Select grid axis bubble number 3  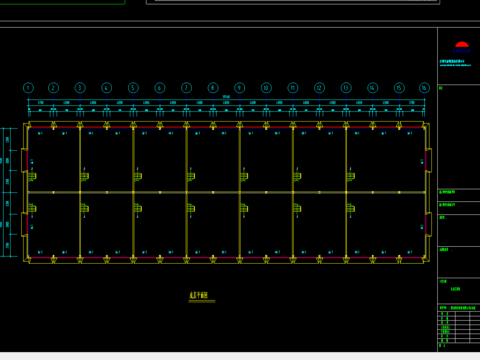(x=80, y=88)
